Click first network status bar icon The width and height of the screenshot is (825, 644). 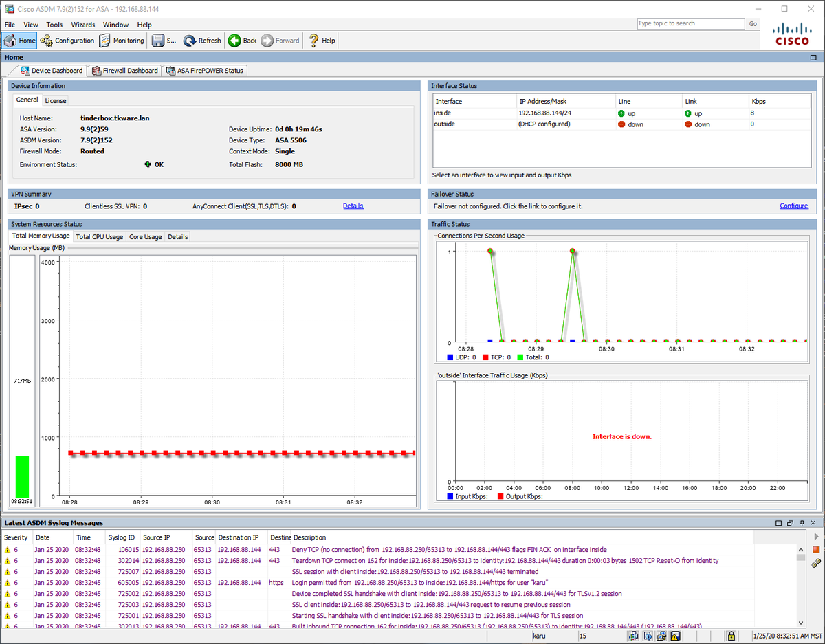click(x=633, y=636)
